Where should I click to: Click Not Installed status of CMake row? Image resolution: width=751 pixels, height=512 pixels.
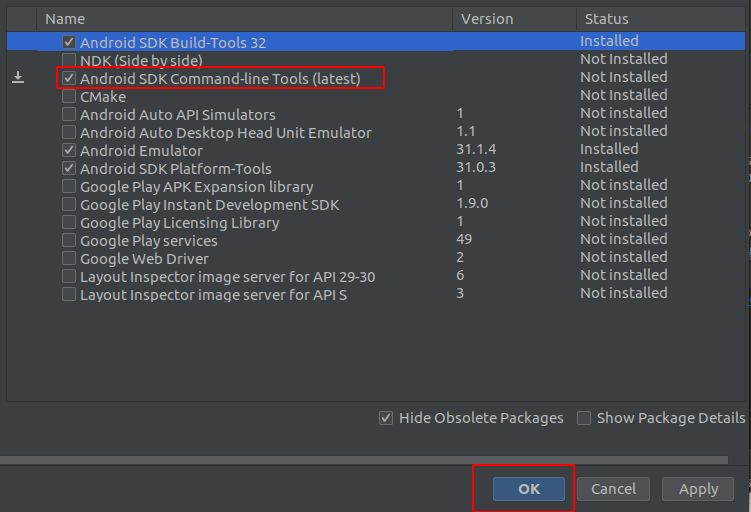[x=624, y=95]
